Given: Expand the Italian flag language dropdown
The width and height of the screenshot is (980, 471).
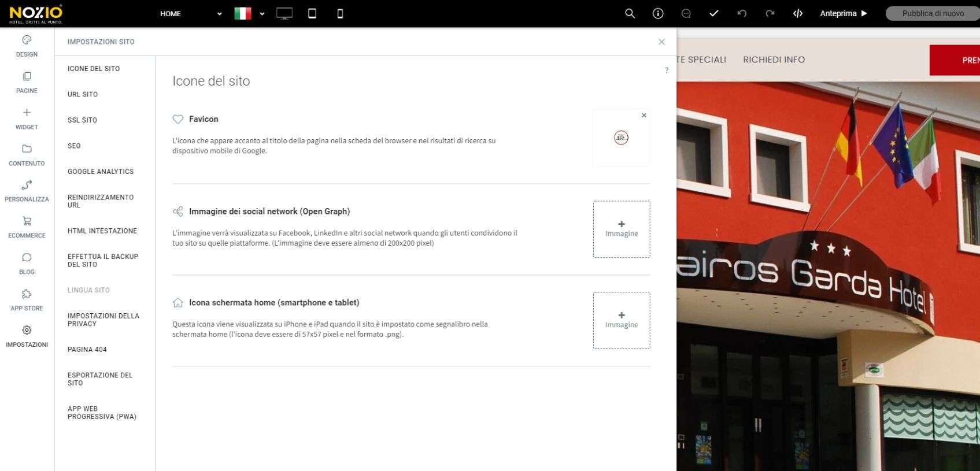Looking at the screenshot, I should 249,13.
